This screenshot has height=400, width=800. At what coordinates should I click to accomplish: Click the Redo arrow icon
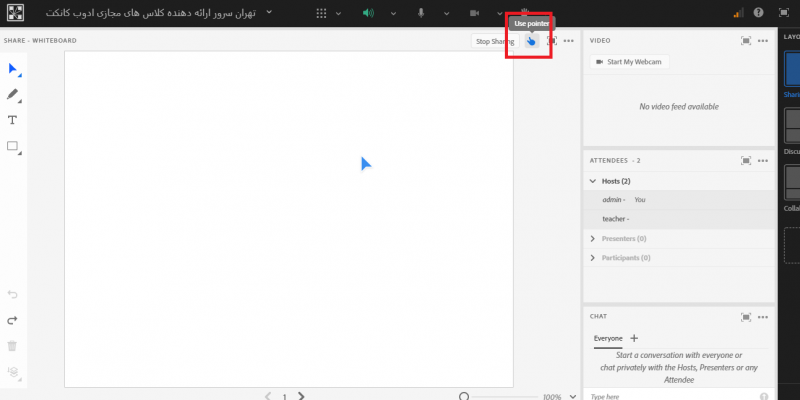(13, 320)
